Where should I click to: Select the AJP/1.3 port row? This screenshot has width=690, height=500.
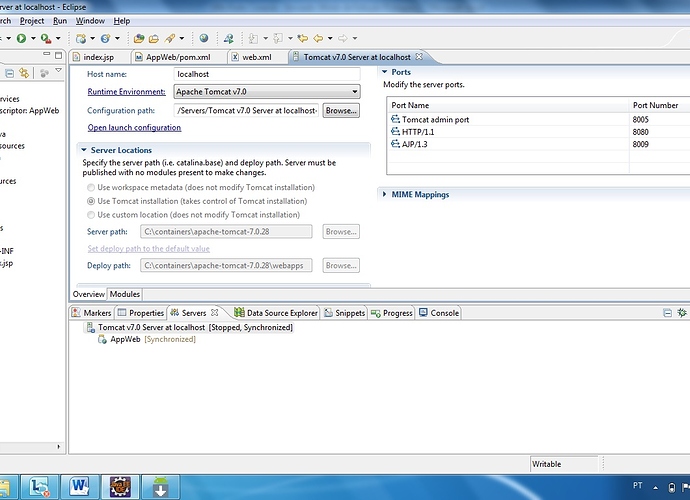[x=539, y=144]
